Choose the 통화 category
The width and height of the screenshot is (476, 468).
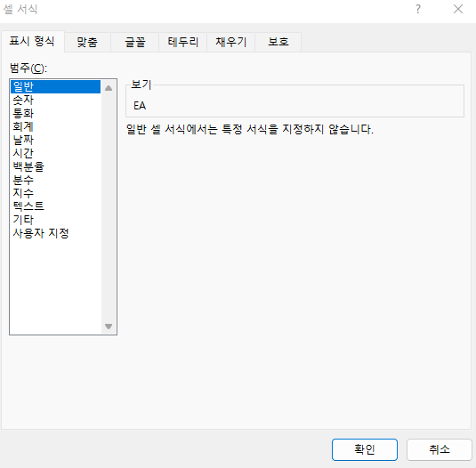point(55,113)
